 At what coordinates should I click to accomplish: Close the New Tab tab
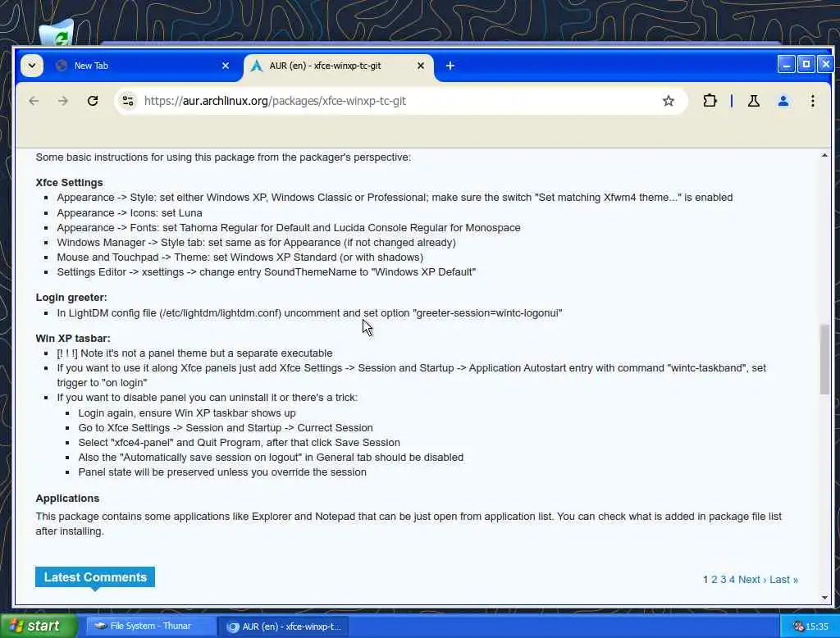(226, 66)
